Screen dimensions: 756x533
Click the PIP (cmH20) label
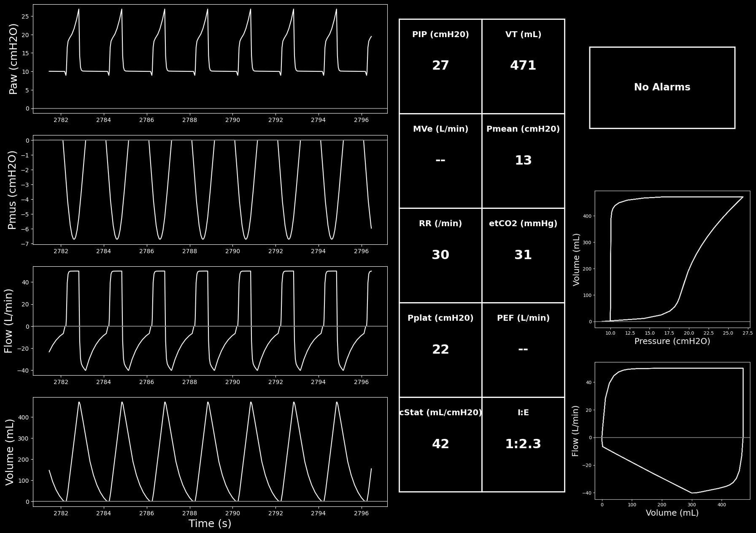440,35
